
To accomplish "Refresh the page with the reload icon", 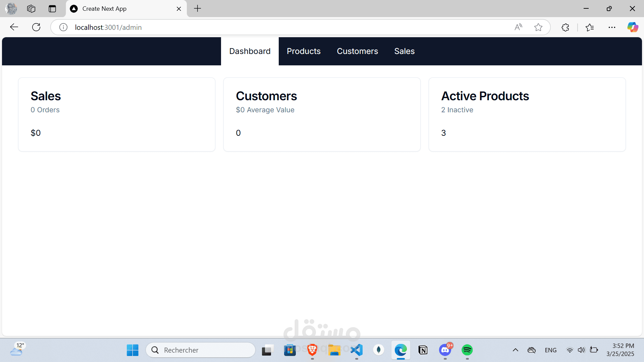I will 36,27.
